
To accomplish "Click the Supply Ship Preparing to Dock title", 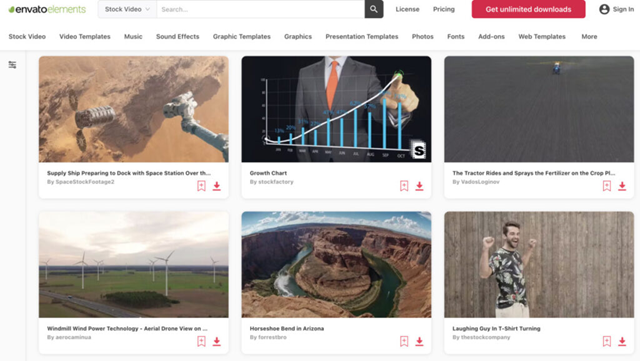I will pyautogui.click(x=129, y=173).
